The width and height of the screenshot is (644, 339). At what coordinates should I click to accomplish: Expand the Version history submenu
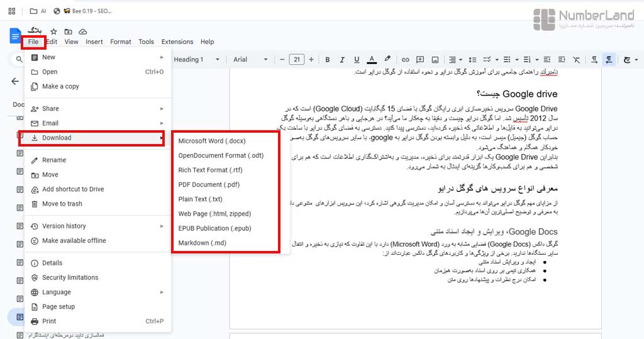click(97, 226)
